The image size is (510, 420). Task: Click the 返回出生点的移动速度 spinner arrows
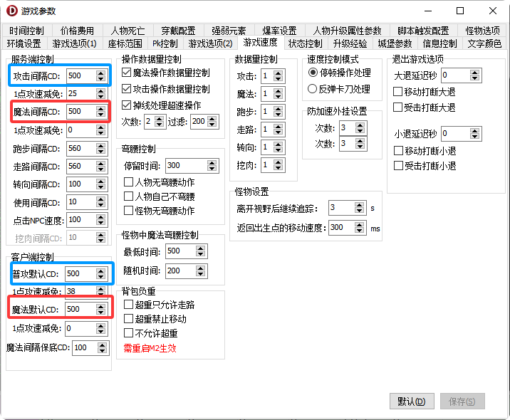[360, 228]
